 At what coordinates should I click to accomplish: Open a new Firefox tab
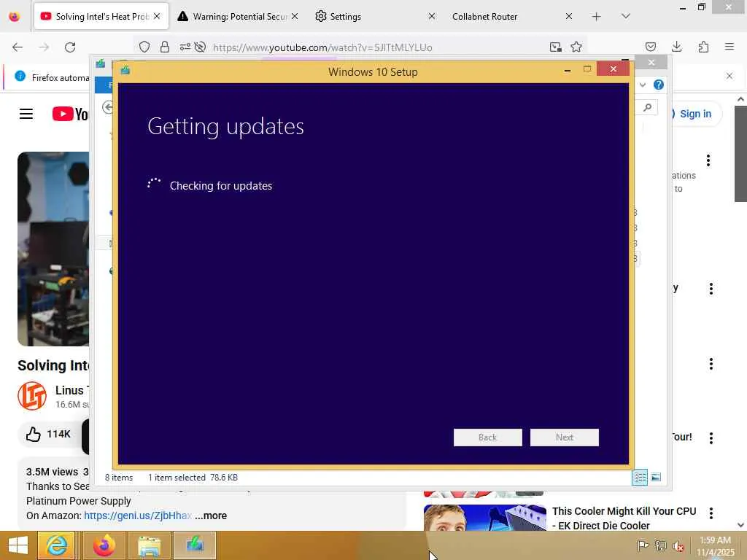pos(597,17)
